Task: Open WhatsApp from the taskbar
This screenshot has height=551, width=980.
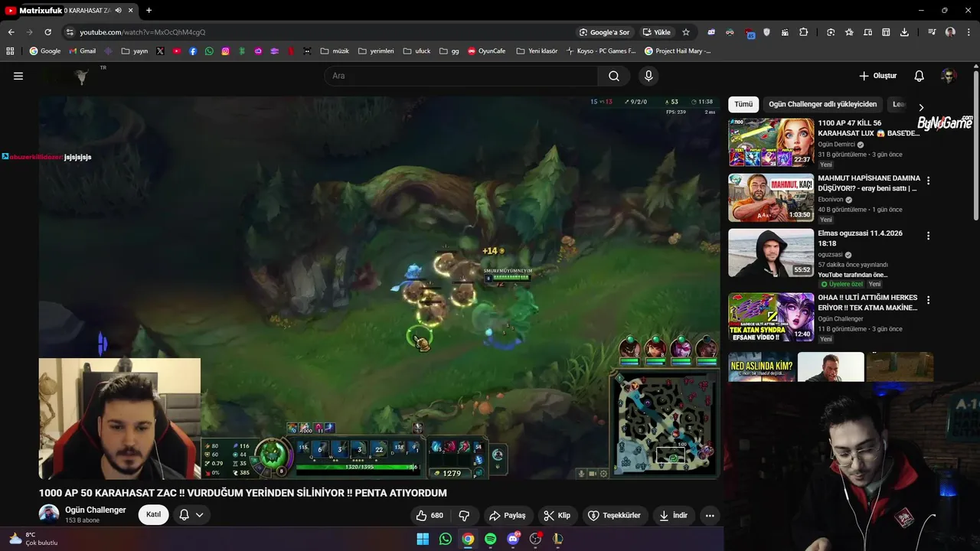Action: 446,539
